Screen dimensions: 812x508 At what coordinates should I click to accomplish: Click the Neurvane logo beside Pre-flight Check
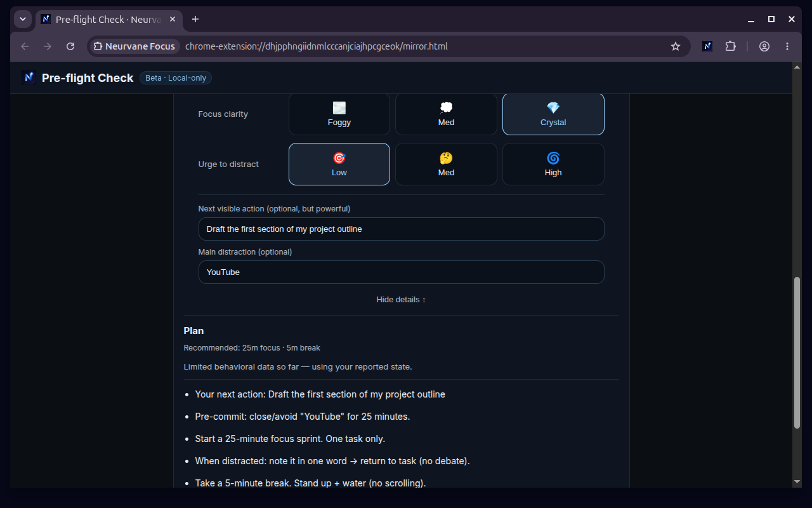point(29,77)
